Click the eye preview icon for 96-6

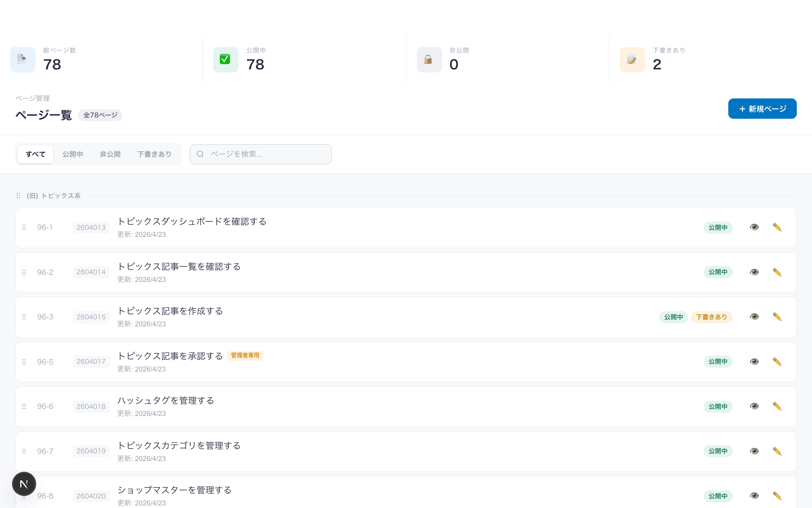(754, 406)
